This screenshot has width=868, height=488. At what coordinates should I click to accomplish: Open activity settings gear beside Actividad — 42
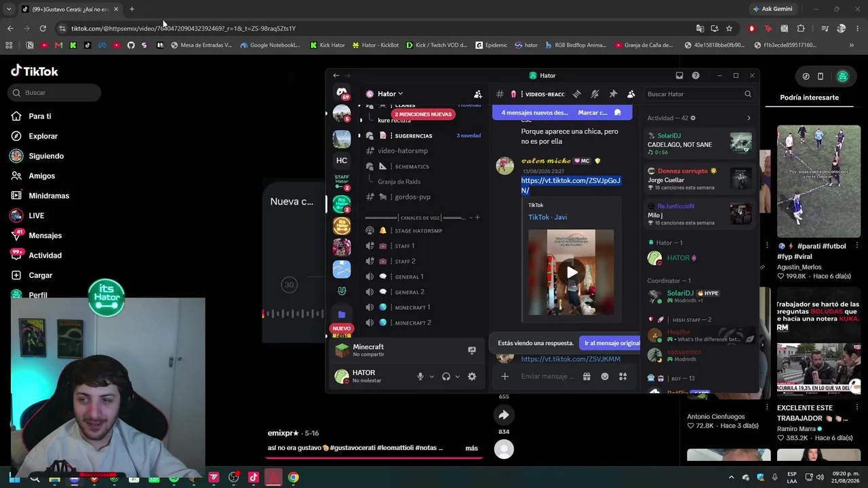click(x=692, y=118)
